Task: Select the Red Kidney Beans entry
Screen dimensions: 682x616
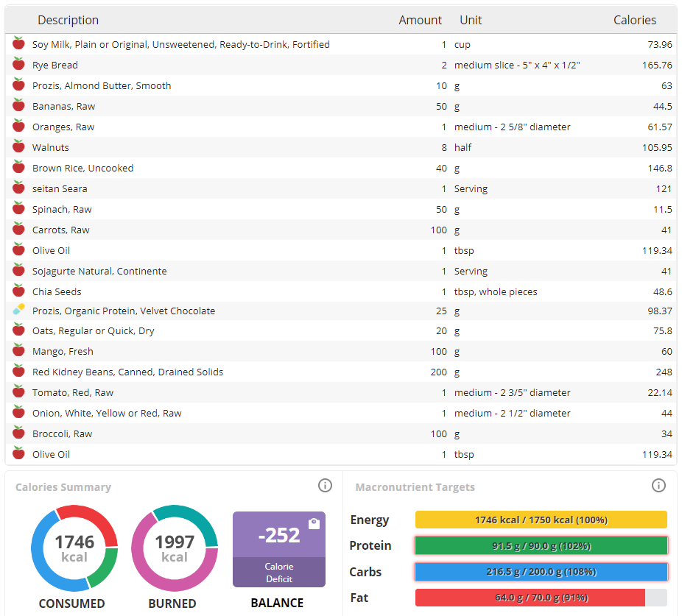Action: pyautogui.click(x=127, y=372)
